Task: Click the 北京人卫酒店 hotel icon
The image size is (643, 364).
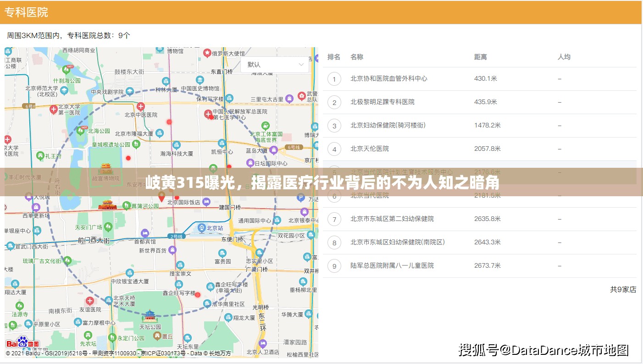Action: pos(262,343)
